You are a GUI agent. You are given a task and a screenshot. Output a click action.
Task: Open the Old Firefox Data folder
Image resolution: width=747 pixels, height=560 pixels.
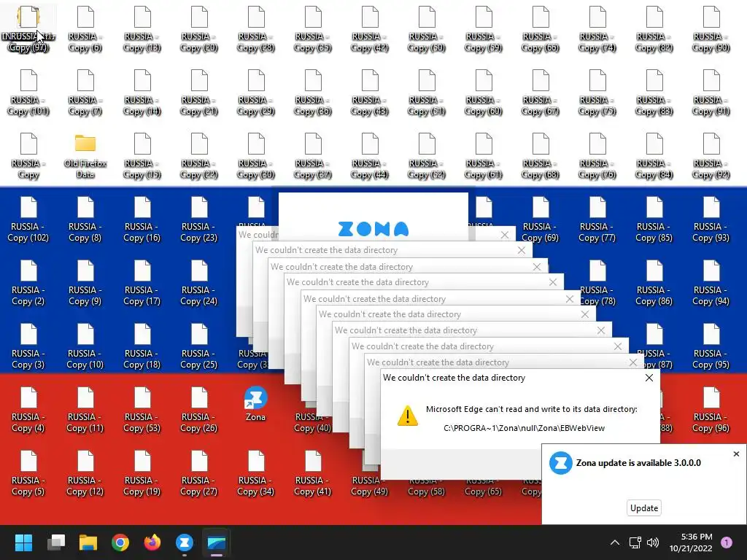click(x=85, y=156)
